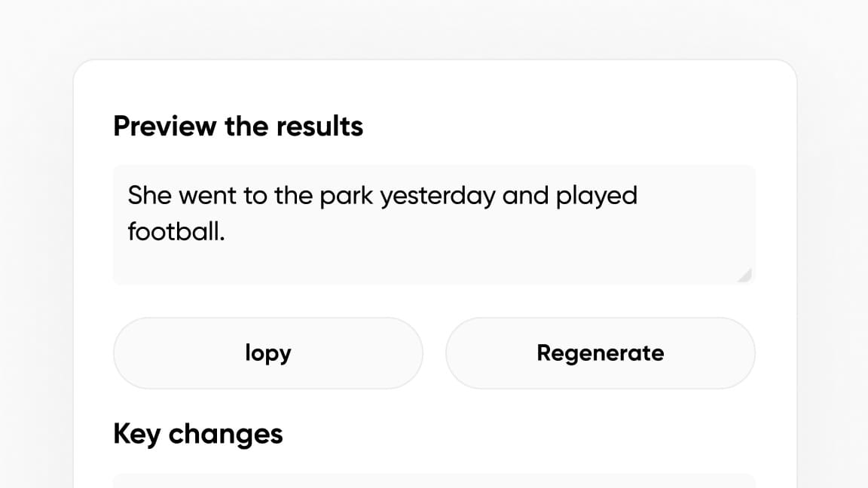Screen dimensions: 868x488
Task: Click the "Key changes" heading
Action: [198, 434]
